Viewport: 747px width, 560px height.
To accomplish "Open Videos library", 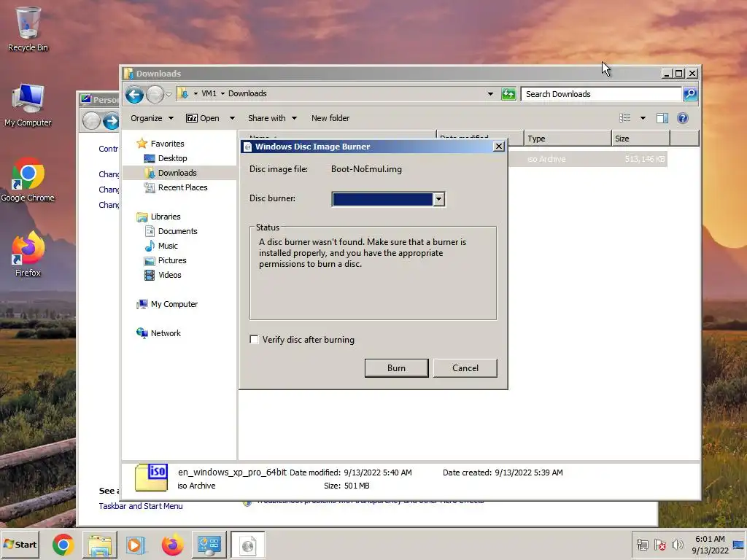I will pyautogui.click(x=169, y=275).
